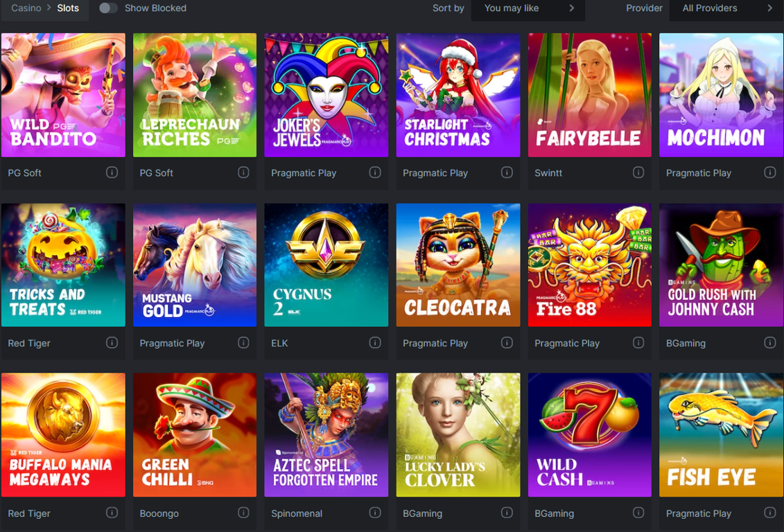Open Buffalo Mania Megaways thumbnail
784x532 pixels.
(x=63, y=434)
